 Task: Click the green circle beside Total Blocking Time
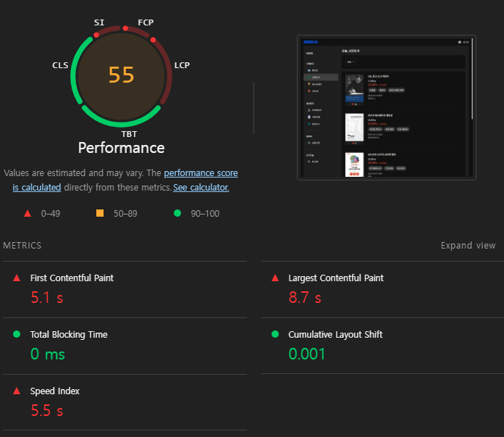pyautogui.click(x=17, y=334)
